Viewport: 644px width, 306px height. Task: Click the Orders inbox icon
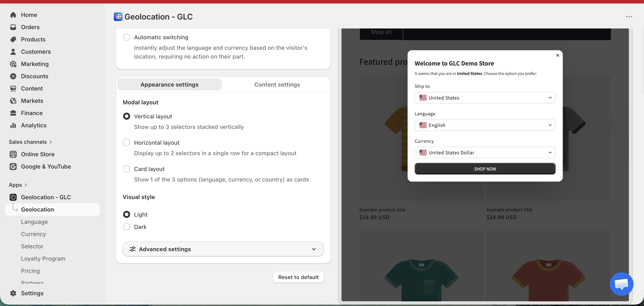pos(13,27)
